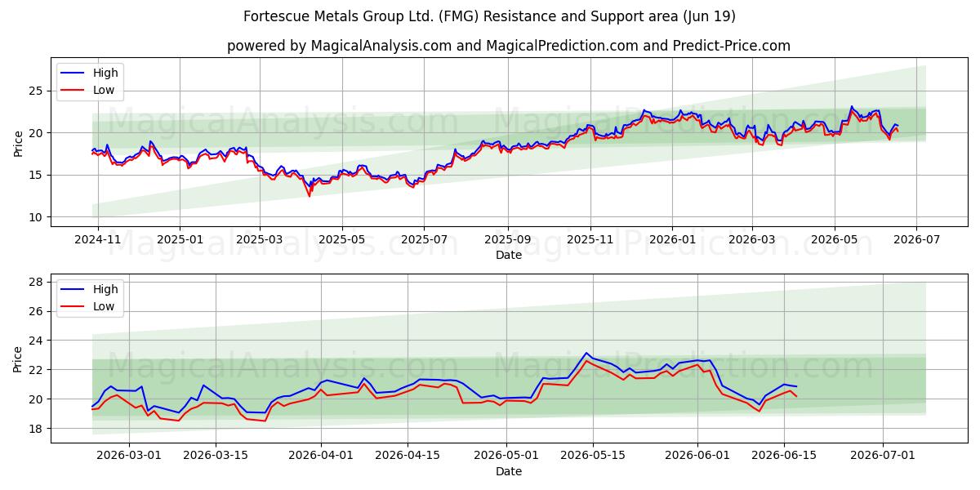This screenshot has height=490, width=980.
Task: Click the y-axis value 26 on the bottom chart
Action: pos(38,311)
